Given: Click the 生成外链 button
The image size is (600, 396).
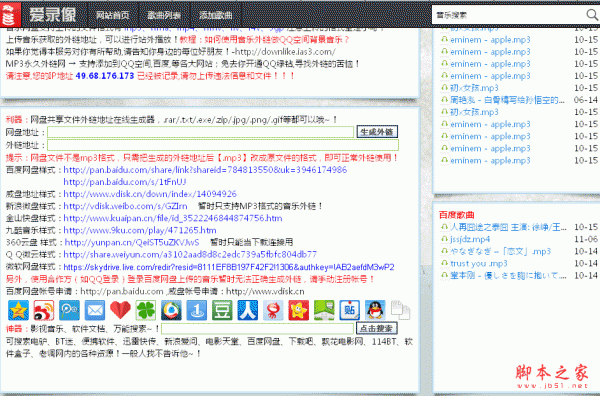Looking at the screenshot, I should pos(377,132).
